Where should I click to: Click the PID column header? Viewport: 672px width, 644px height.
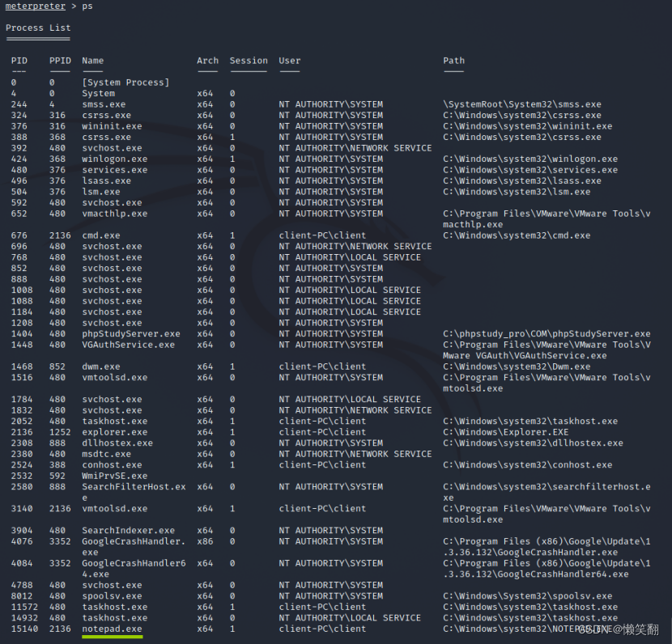tap(19, 60)
